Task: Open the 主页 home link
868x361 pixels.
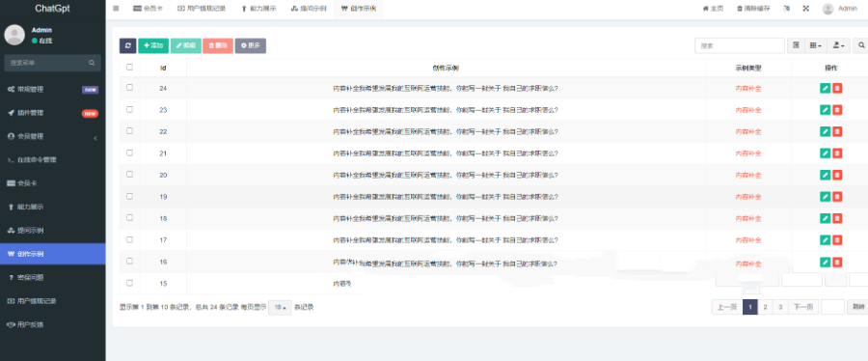Action: tap(713, 9)
